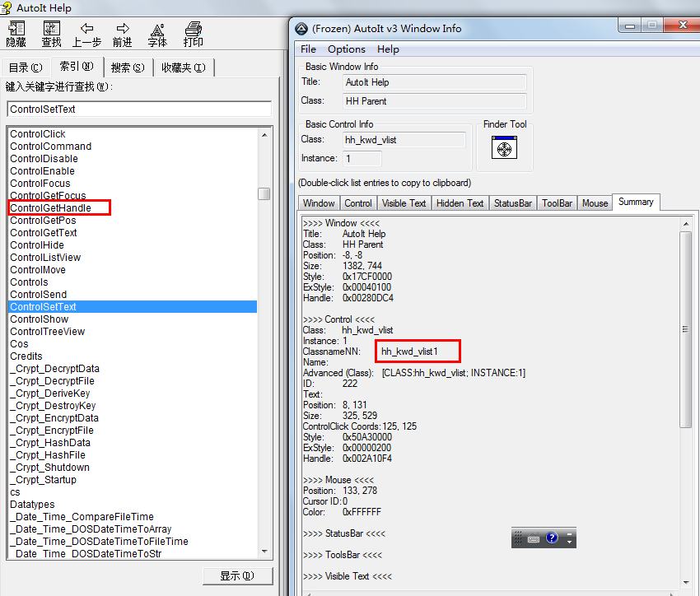The height and width of the screenshot is (596, 700).
Task: Select highlighted ControlSetText list entry
Action: (x=133, y=307)
